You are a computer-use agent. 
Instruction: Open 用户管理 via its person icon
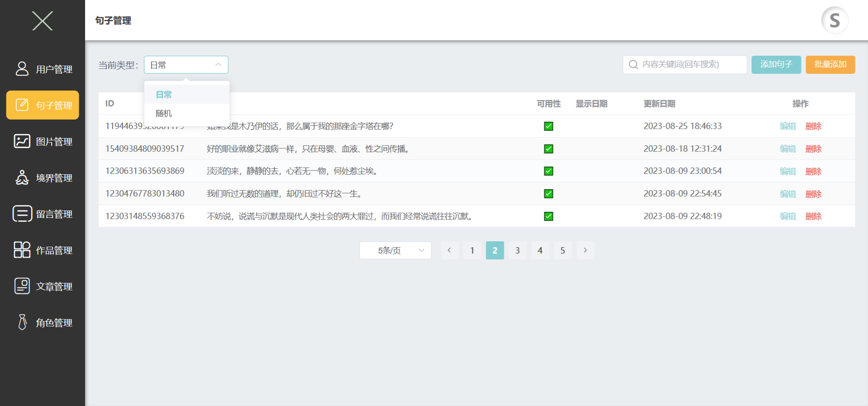pos(22,69)
